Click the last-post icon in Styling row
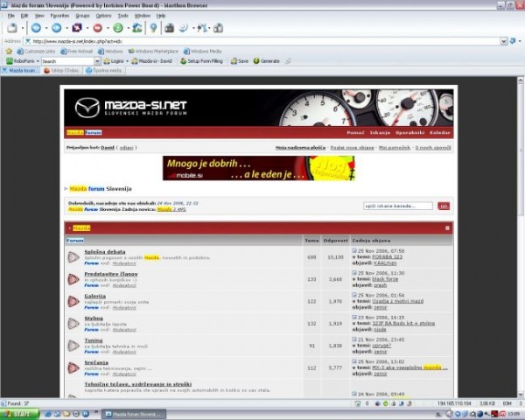This screenshot has width=525, height=420. (354, 317)
